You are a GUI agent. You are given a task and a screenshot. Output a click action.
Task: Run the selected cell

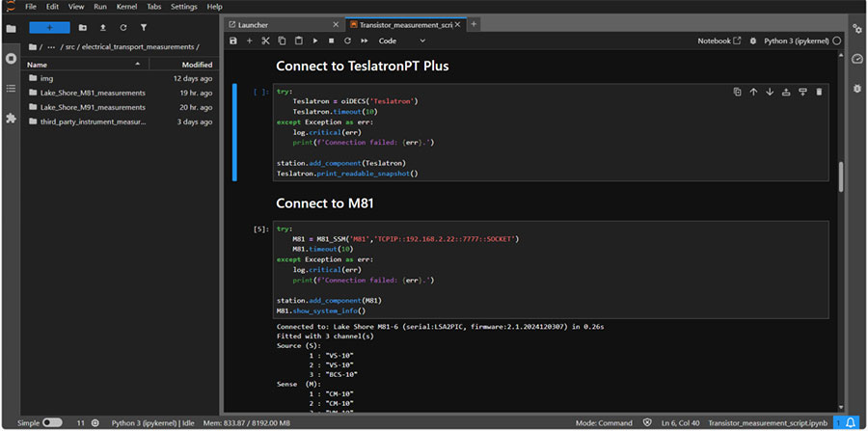click(315, 41)
